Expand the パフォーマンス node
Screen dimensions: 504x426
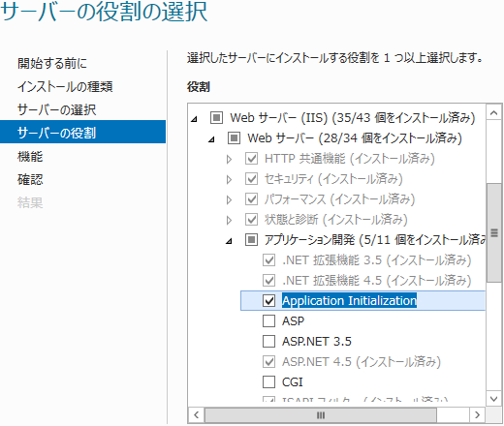(x=229, y=199)
